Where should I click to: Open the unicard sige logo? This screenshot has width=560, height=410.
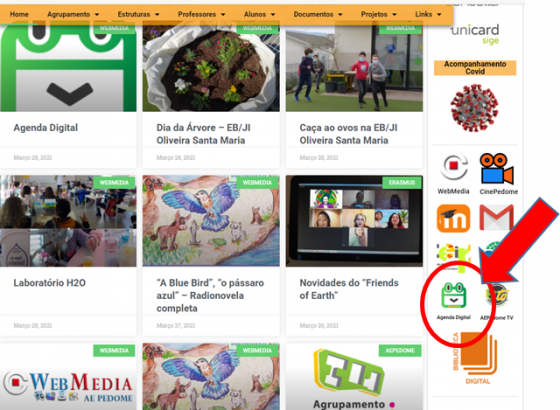click(475, 34)
